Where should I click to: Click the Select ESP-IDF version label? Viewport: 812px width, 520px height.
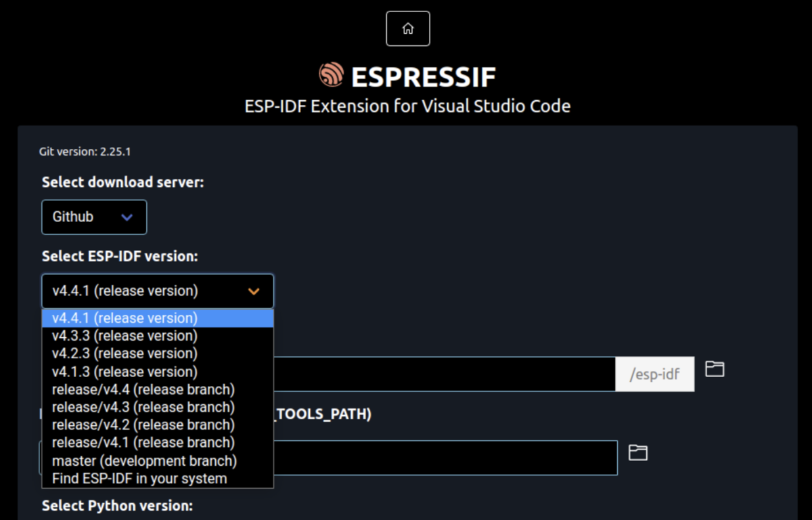[x=120, y=256]
